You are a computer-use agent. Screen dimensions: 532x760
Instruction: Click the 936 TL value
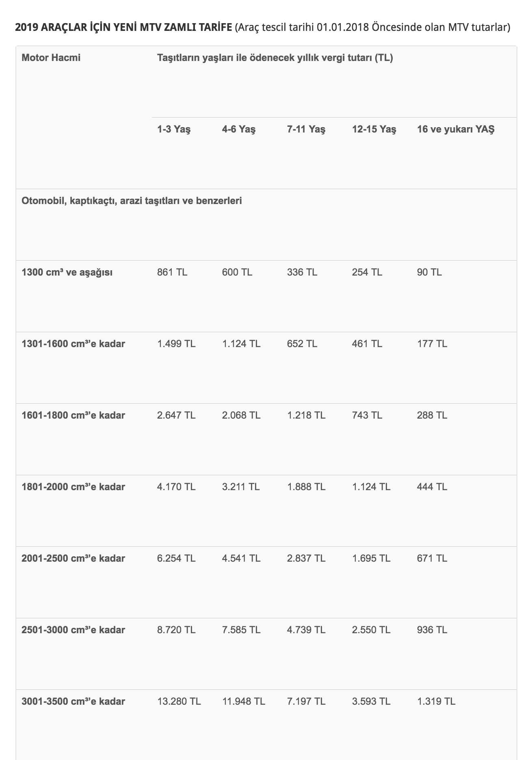tap(432, 630)
